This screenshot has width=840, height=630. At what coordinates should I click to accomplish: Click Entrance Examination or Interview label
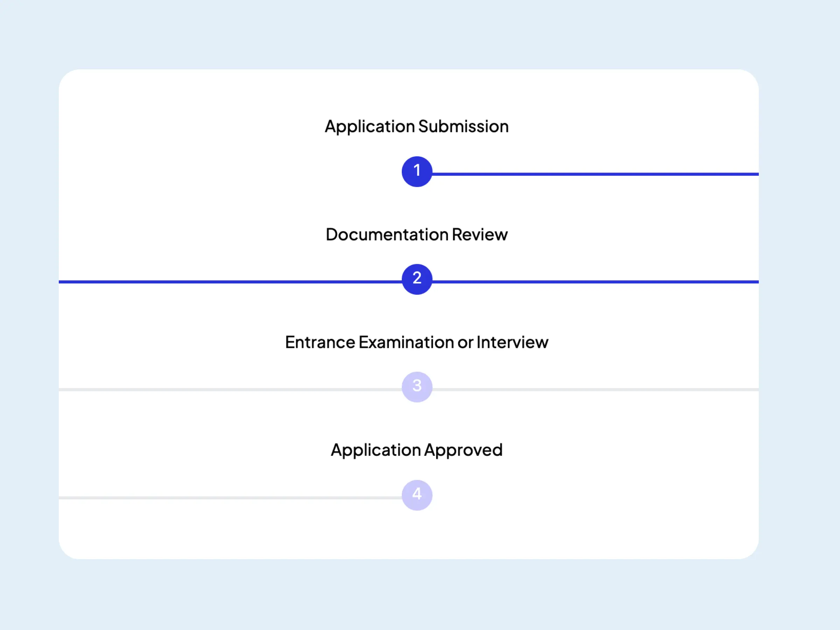coord(416,342)
